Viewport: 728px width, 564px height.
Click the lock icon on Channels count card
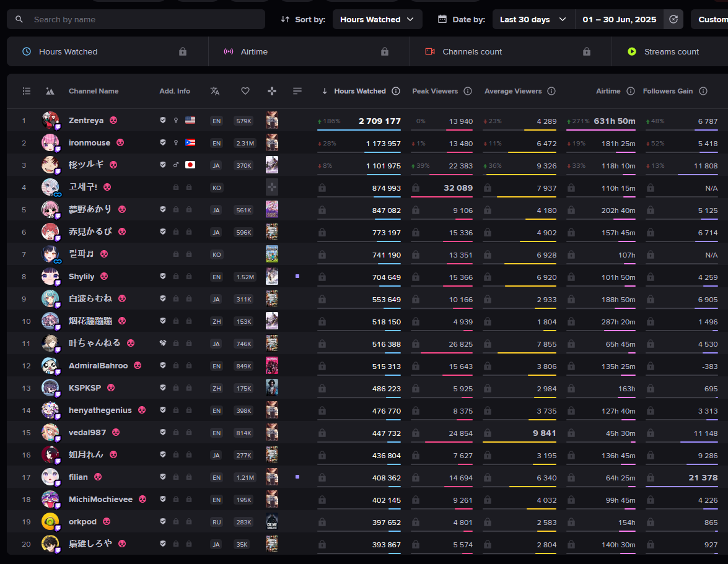(x=586, y=51)
